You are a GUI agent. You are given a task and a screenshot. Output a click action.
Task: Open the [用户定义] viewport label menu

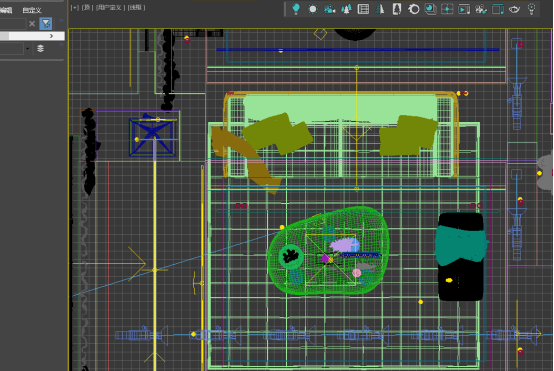point(110,7)
